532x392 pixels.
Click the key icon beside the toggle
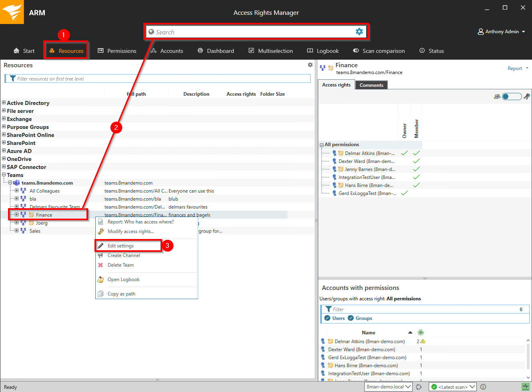click(527, 96)
